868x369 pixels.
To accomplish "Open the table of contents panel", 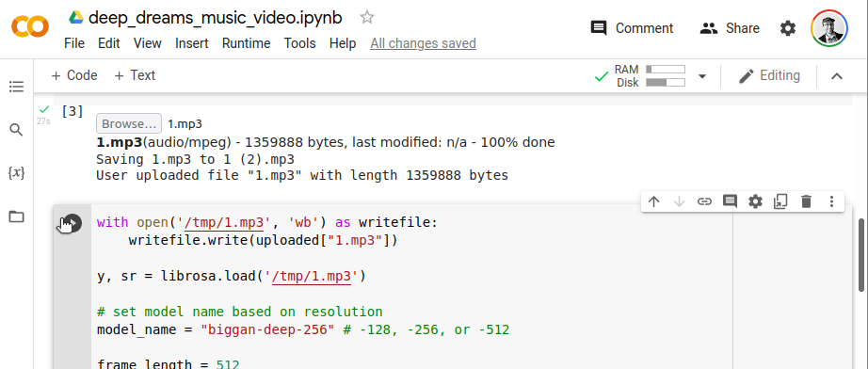I will point(17,87).
